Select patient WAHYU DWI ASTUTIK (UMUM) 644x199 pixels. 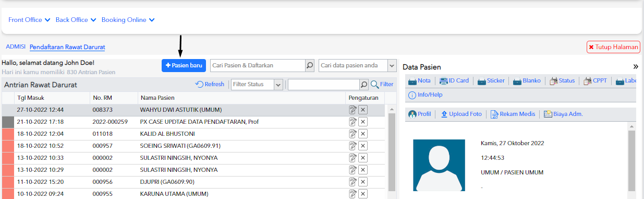tap(180, 110)
